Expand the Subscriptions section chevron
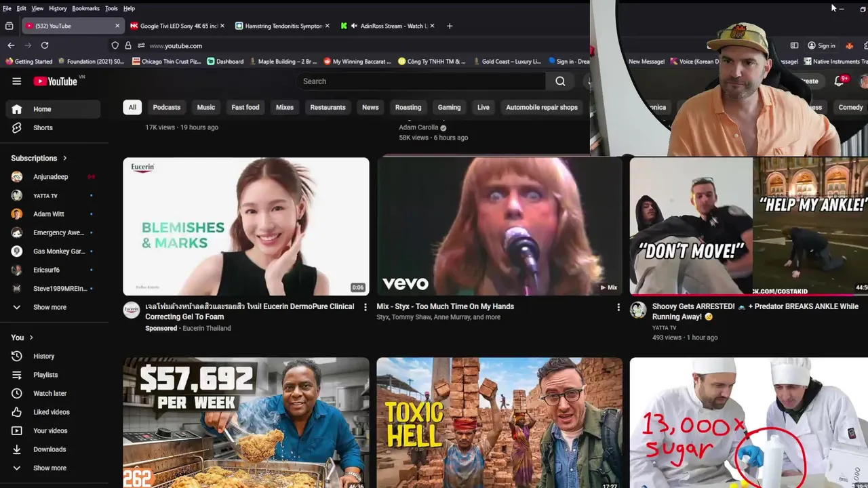 pyautogui.click(x=65, y=158)
